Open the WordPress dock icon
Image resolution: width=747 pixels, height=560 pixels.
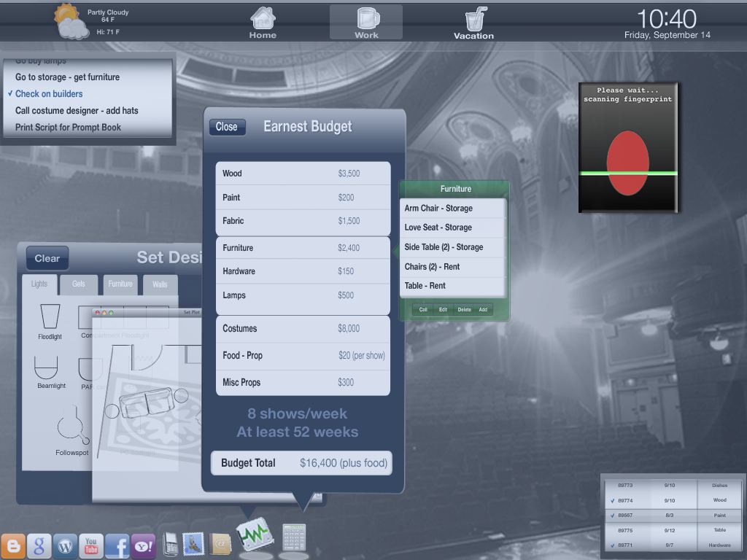click(65, 545)
